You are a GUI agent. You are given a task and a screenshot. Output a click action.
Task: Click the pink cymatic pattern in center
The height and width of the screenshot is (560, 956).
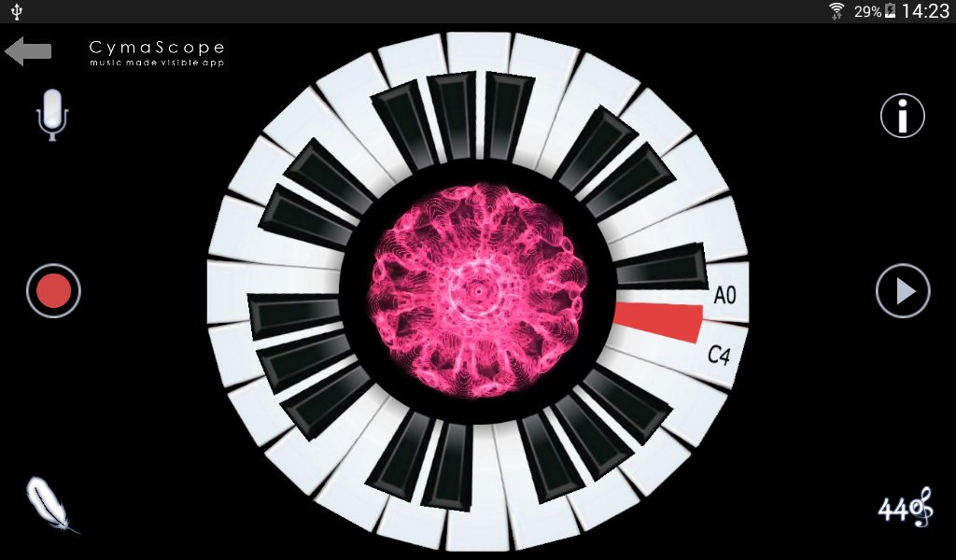tap(478, 290)
